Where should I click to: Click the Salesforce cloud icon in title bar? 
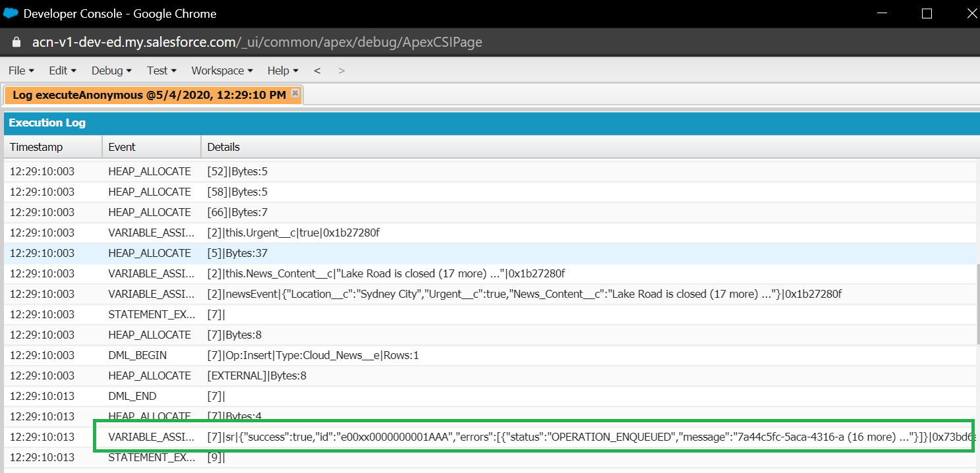click(11, 13)
